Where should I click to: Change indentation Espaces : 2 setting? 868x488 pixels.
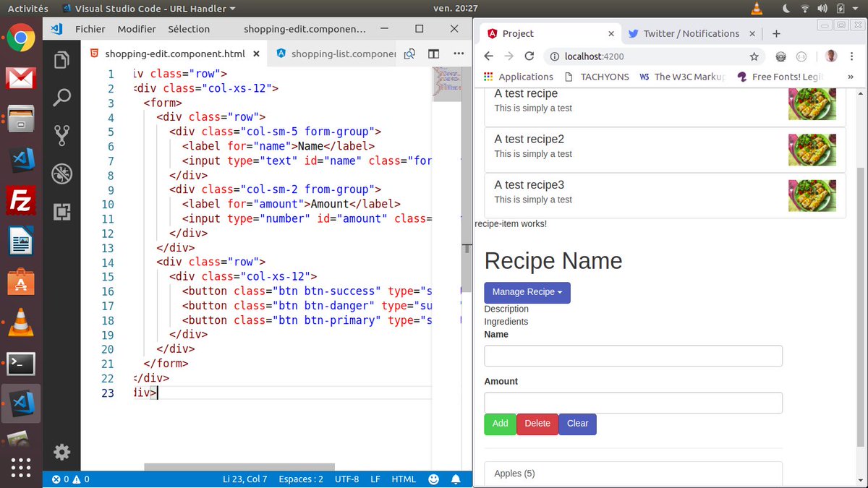coord(301,479)
